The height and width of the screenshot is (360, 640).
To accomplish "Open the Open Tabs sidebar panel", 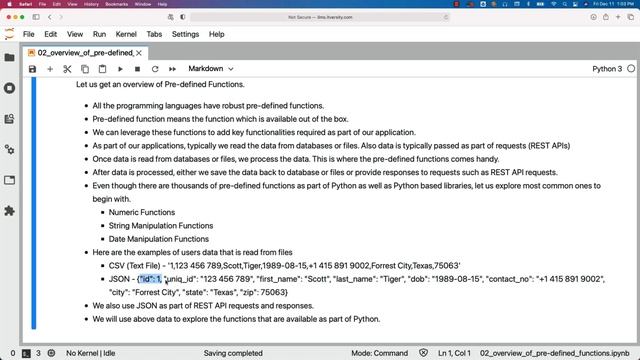I will 9,180.
